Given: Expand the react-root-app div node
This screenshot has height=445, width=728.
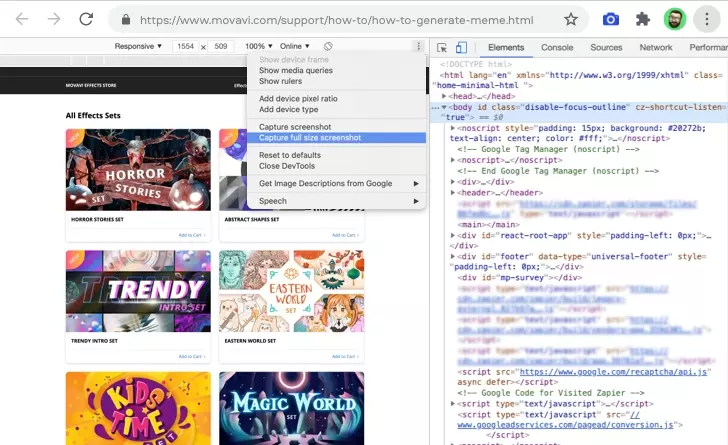Looking at the screenshot, I should (x=453, y=236).
